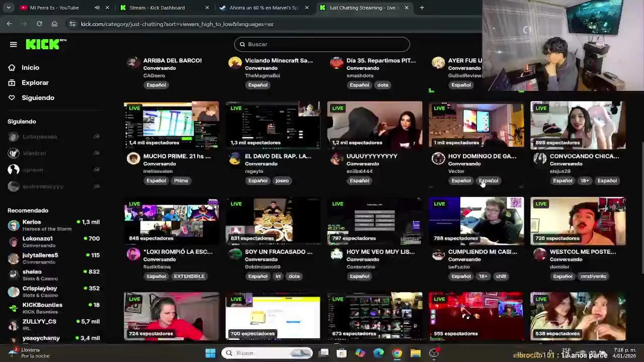Open recommended channel ZULLYY_CS

[53, 324]
